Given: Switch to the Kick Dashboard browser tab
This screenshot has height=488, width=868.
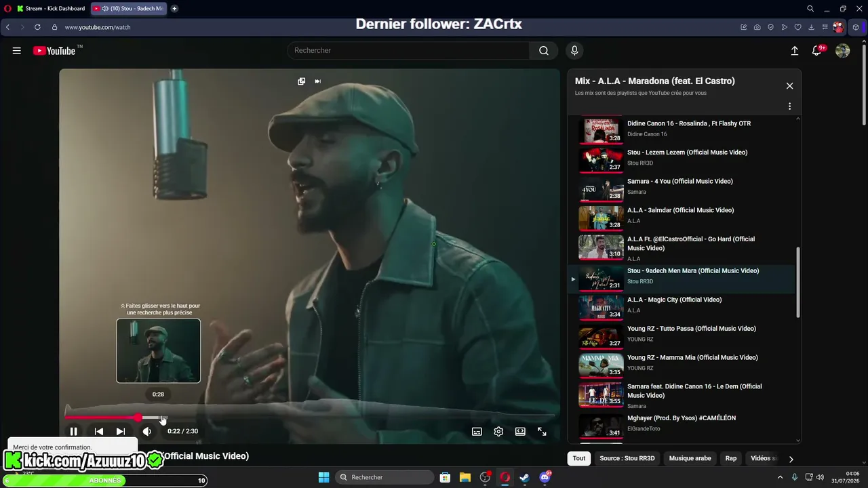Looking at the screenshot, I should pos(50,9).
